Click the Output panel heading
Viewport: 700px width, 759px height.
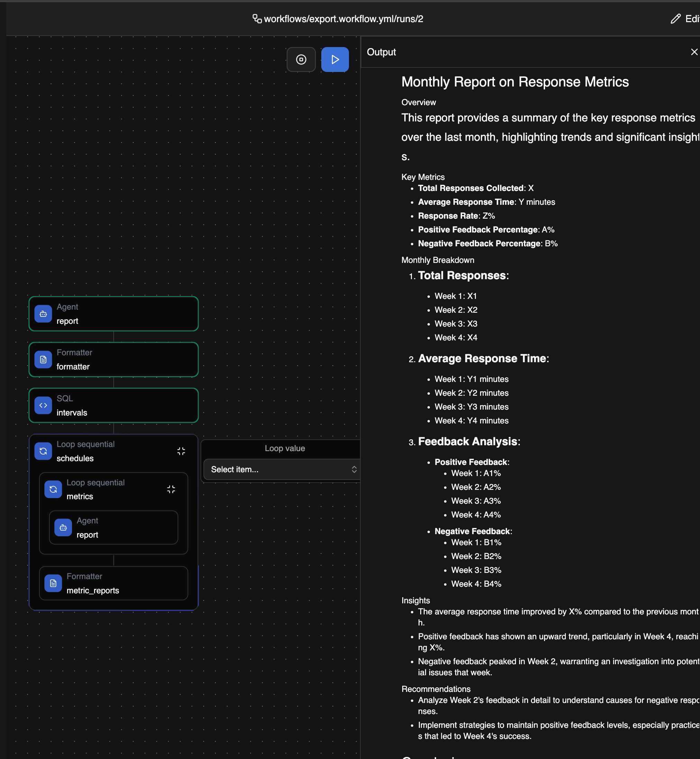point(381,52)
